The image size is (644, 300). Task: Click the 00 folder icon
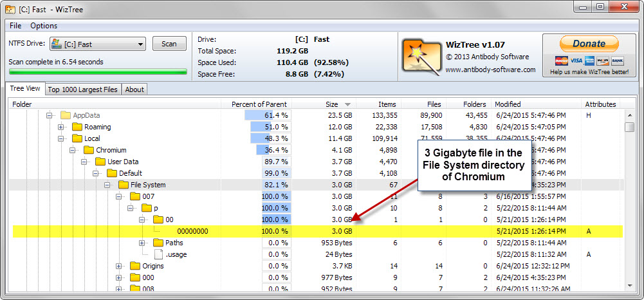pos(158,220)
